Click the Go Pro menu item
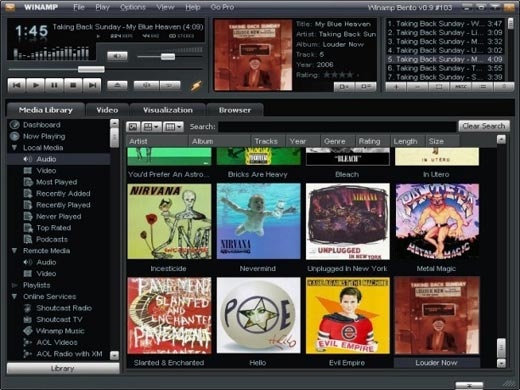The width and height of the screenshot is (520, 390). point(222,7)
